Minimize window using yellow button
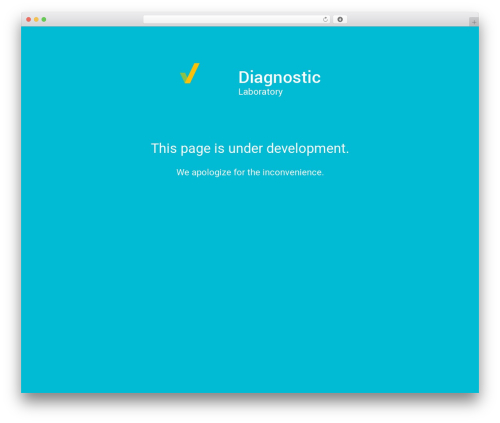 (x=36, y=19)
